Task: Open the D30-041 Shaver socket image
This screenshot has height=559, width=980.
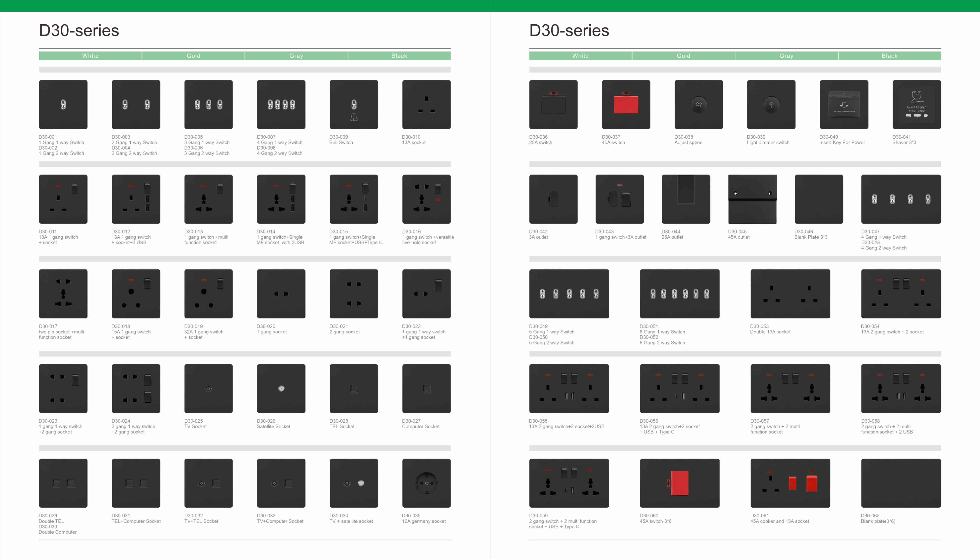Action: click(917, 104)
